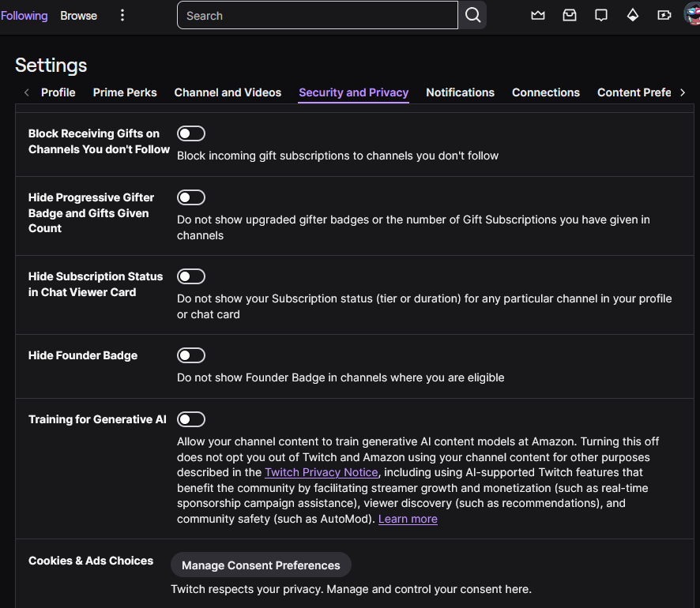Click 'Training for Generative AI' label
Screen dimensions: 700x608
point(97,419)
